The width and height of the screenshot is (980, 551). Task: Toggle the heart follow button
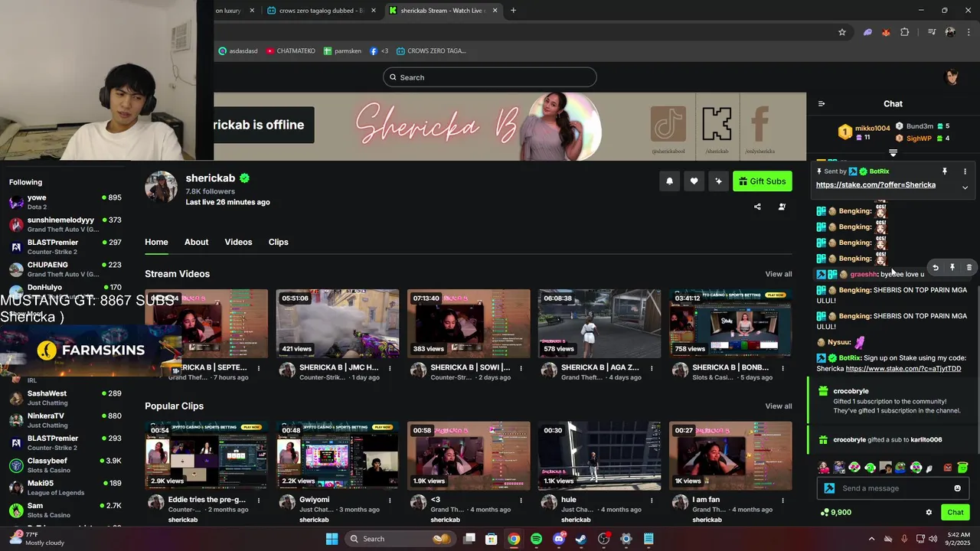pos(694,181)
